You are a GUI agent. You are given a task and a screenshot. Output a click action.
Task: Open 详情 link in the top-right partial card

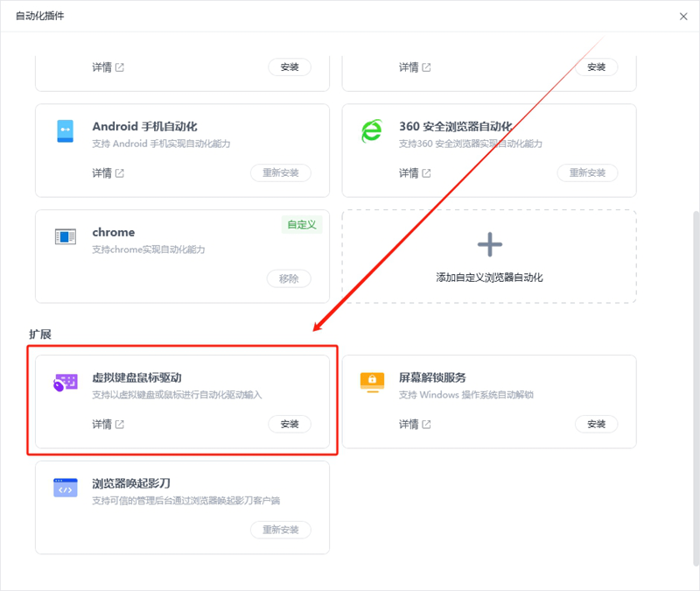pos(415,67)
